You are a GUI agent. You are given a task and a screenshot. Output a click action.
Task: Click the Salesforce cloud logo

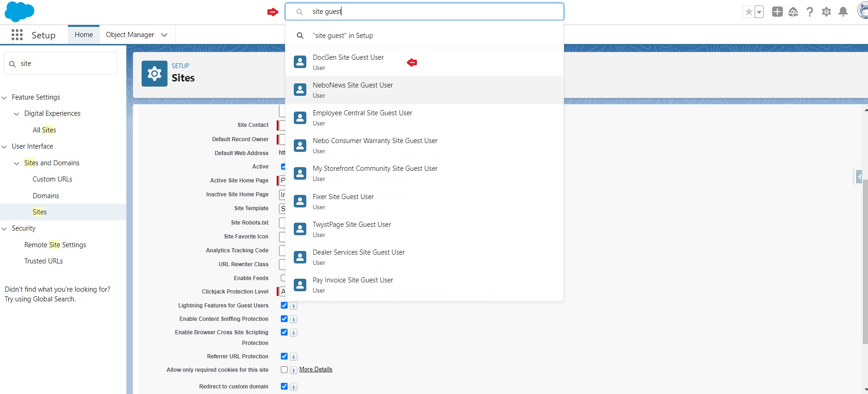(x=19, y=12)
